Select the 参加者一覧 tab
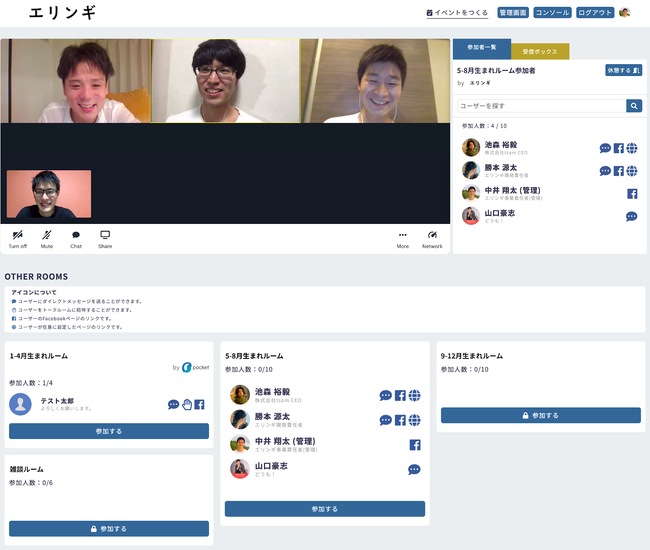Viewport: 650px width, 550px height. click(x=482, y=48)
